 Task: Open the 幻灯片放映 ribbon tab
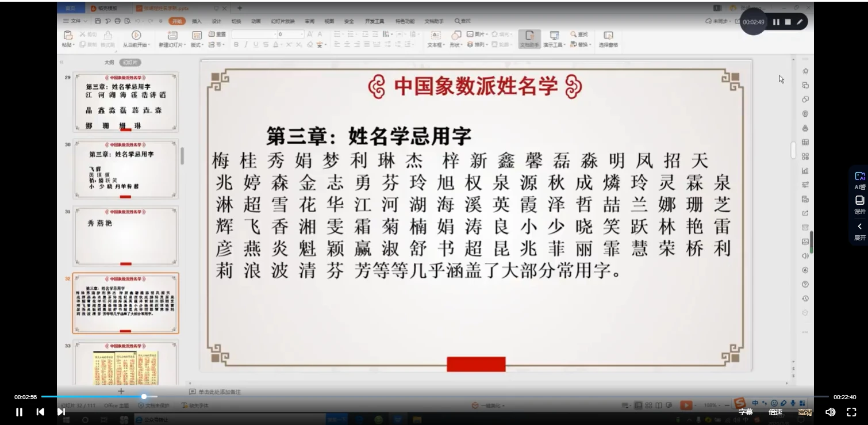[x=282, y=21]
